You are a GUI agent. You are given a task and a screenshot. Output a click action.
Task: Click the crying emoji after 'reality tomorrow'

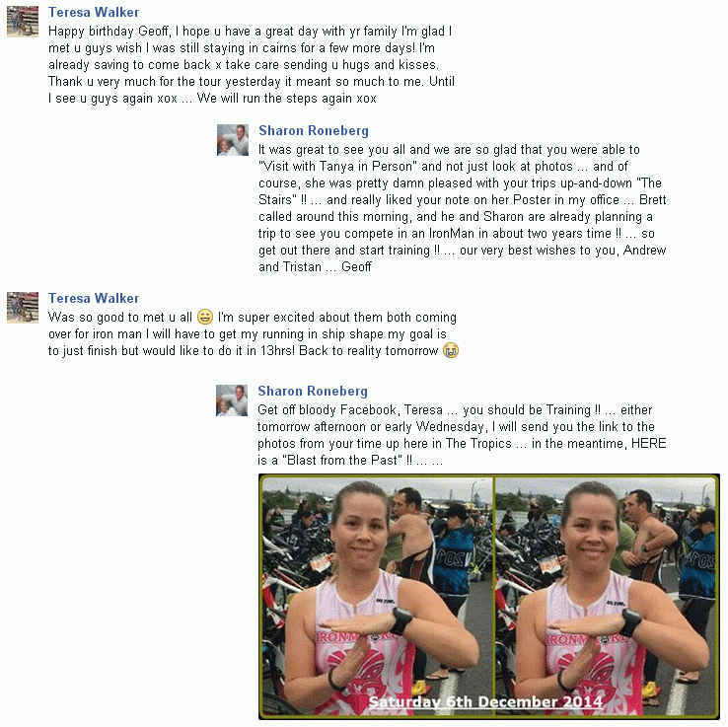(451, 350)
